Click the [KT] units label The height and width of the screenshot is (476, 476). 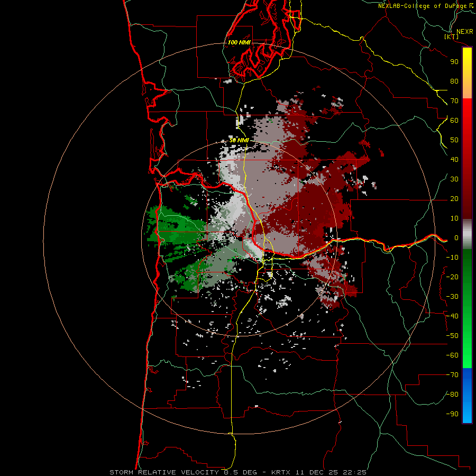tap(452, 36)
